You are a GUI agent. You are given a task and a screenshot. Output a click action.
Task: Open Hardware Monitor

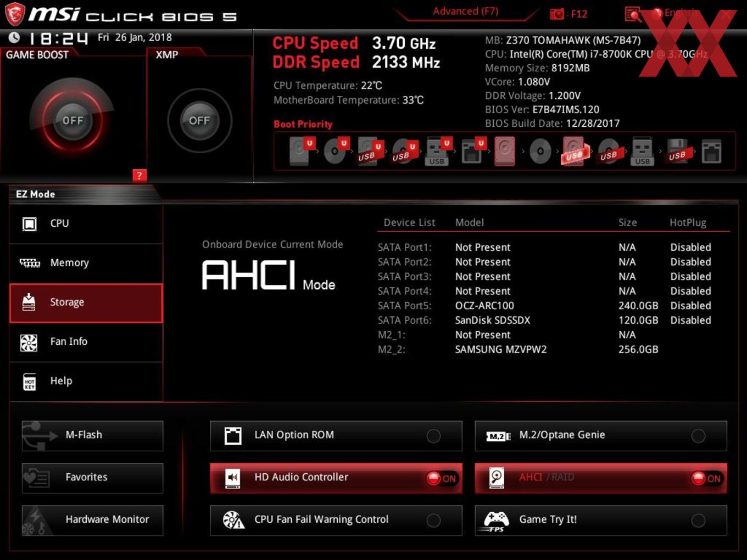coord(92,520)
